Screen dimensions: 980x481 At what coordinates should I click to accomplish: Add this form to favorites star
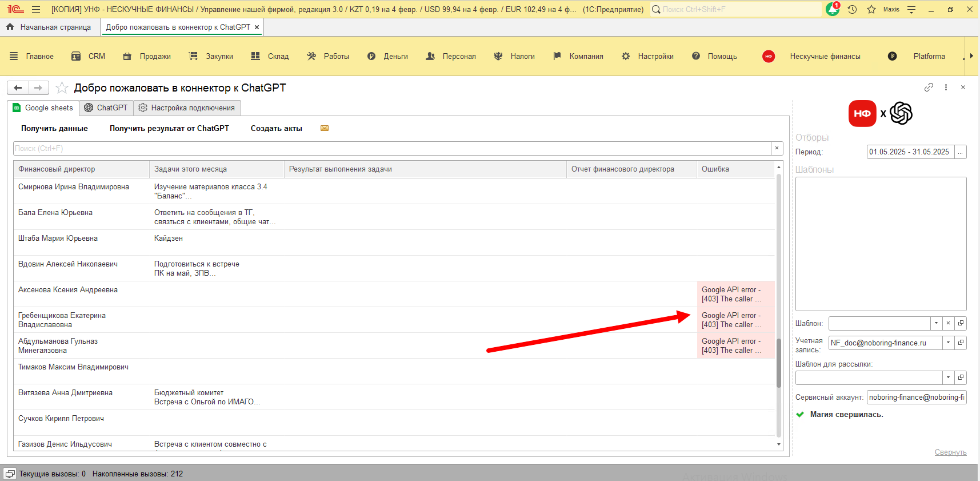62,88
